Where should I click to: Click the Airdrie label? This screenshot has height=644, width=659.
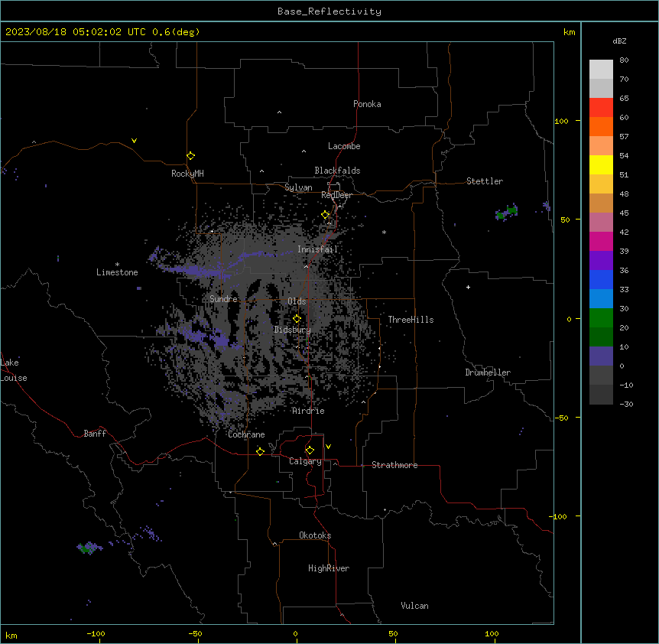pyautogui.click(x=308, y=411)
